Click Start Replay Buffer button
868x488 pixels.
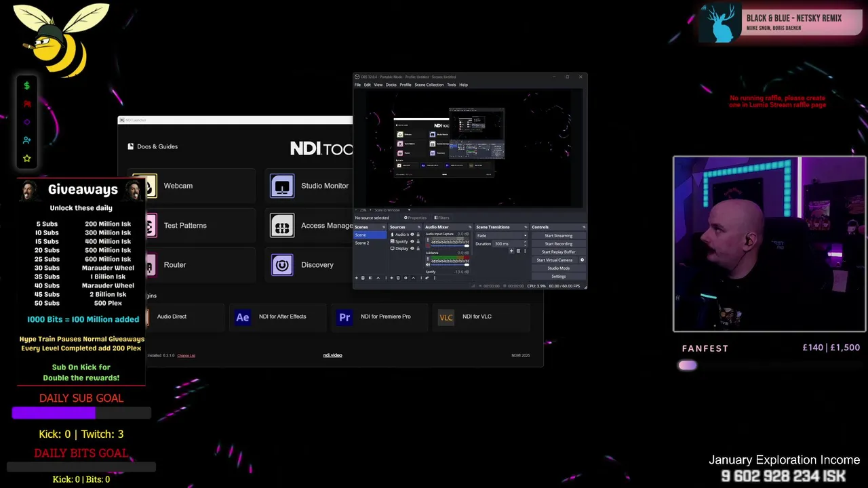click(559, 252)
